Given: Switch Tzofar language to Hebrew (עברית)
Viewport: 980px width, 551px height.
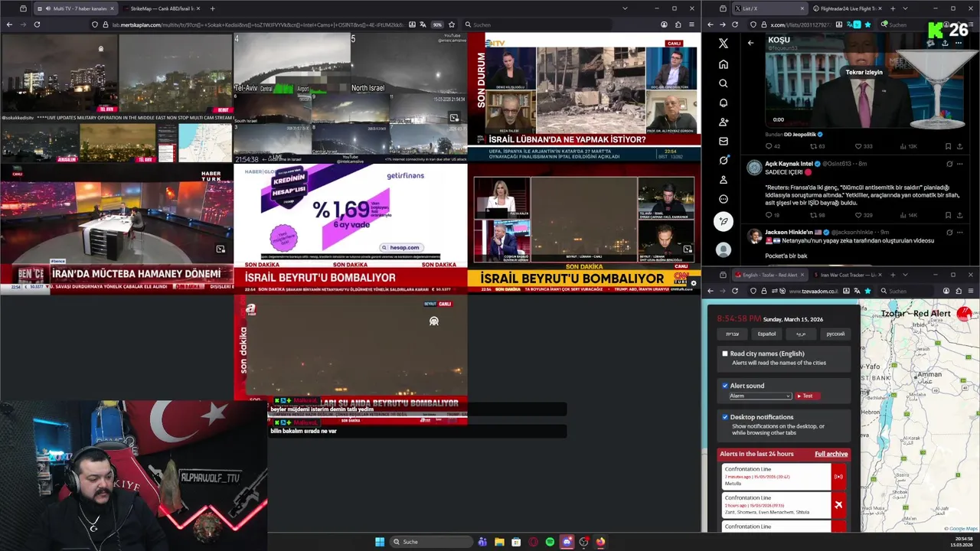Looking at the screenshot, I should (x=733, y=334).
